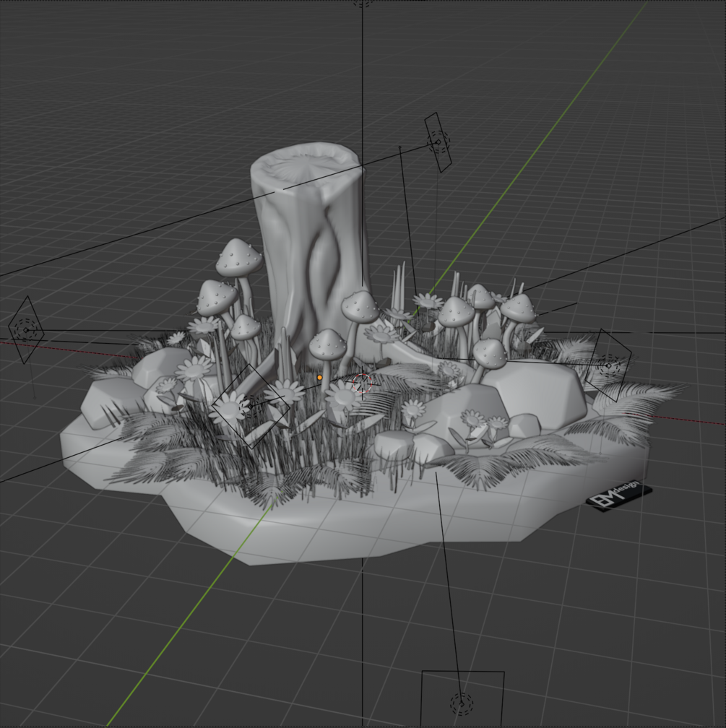Screen dimensions: 726x728
Task: Select the area light above the stump
Action: 438,142
